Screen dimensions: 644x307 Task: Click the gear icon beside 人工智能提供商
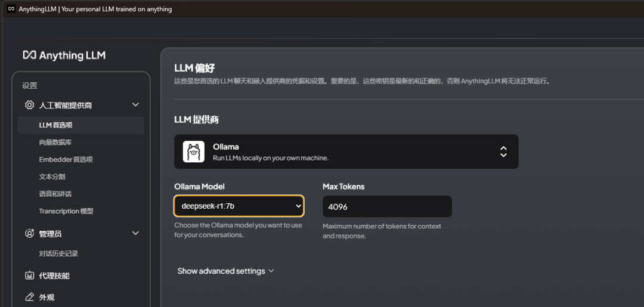pyautogui.click(x=30, y=105)
